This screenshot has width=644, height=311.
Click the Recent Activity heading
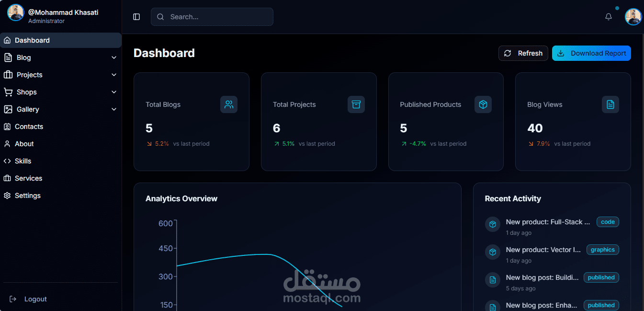click(x=513, y=198)
